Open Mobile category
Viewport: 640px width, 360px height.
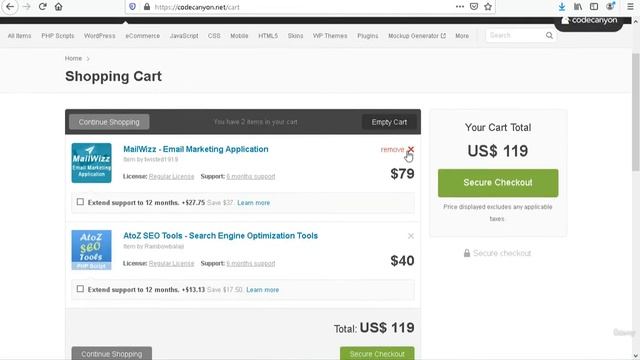pos(239,36)
